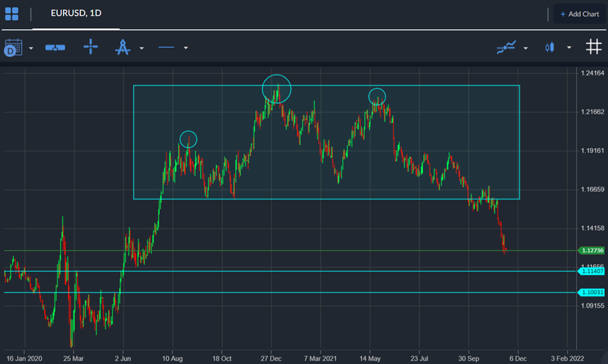
Task: Click the 1.14158 price axis value
Action: click(592, 228)
